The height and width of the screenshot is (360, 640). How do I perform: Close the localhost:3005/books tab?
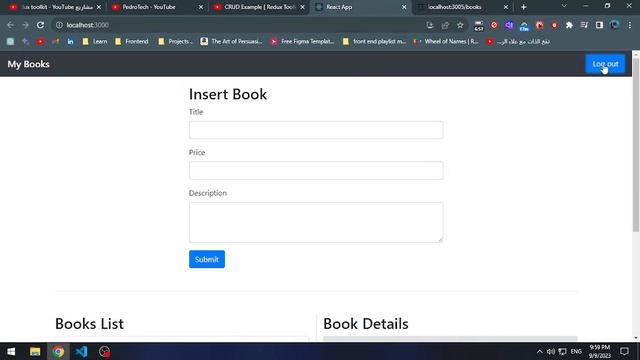506,7
